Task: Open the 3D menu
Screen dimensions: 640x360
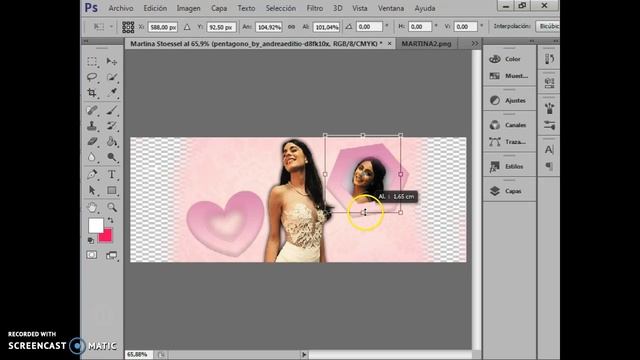Action: (x=338, y=8)
